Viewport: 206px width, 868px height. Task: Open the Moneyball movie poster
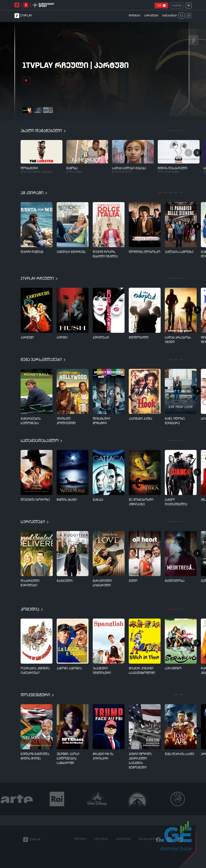click(36, 391)
